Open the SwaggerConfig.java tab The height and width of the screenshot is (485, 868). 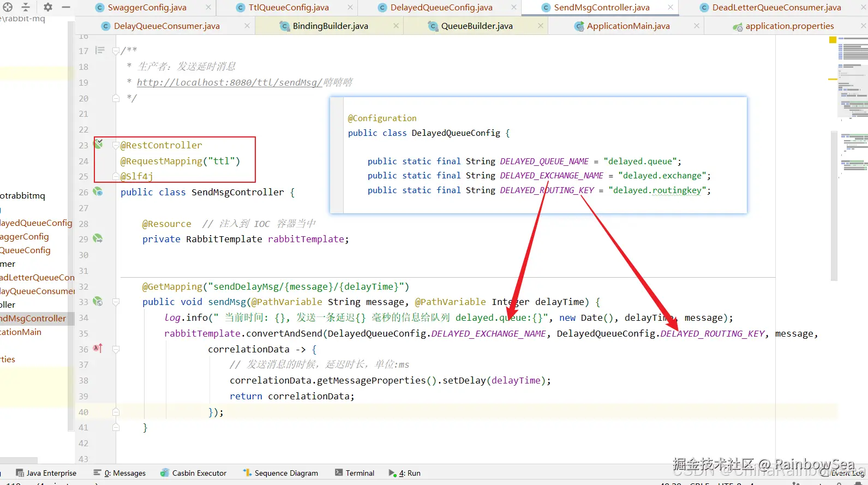(x=147, y=8)
